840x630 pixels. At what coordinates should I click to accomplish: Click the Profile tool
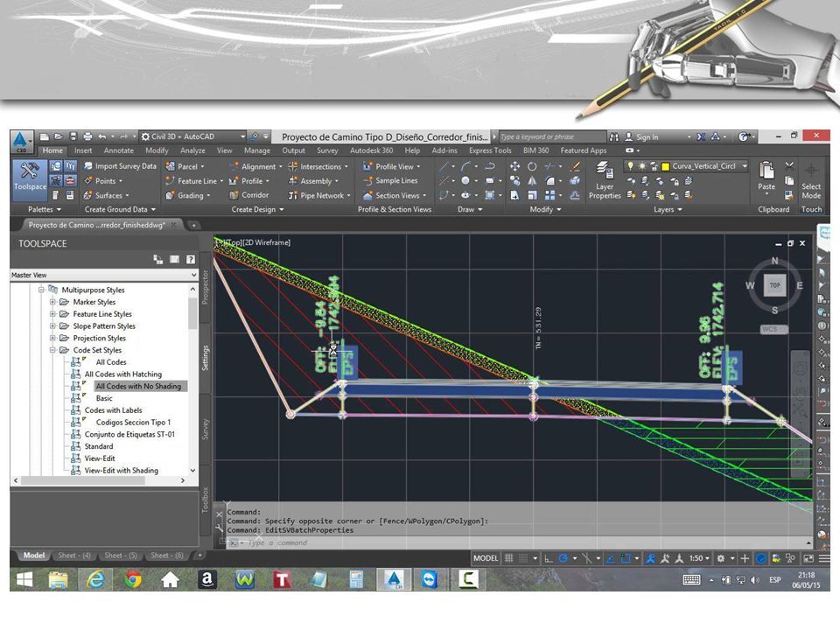pyautogui.click(x=249, y=181)
